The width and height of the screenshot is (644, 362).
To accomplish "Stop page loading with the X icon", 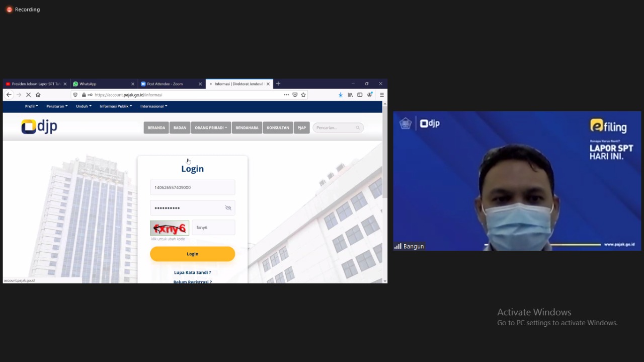I will (x=28, y=95).
